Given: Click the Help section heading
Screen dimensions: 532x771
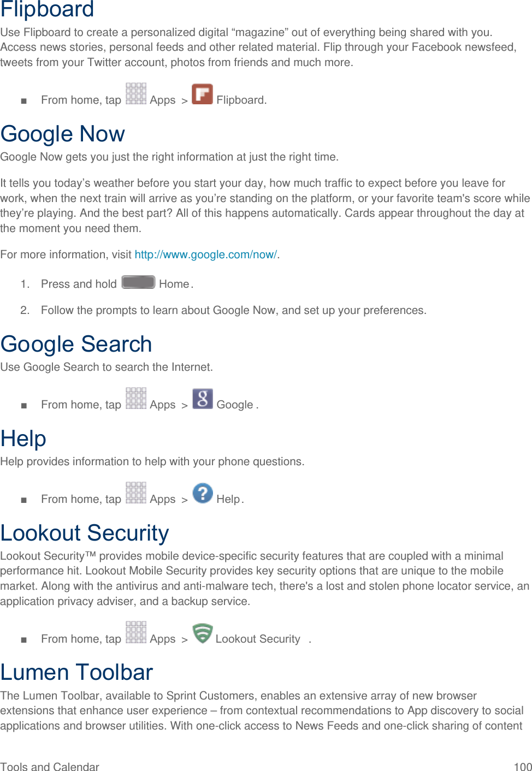Looking at the screenshot, I should pyautogui.click(x=23, y=438).
